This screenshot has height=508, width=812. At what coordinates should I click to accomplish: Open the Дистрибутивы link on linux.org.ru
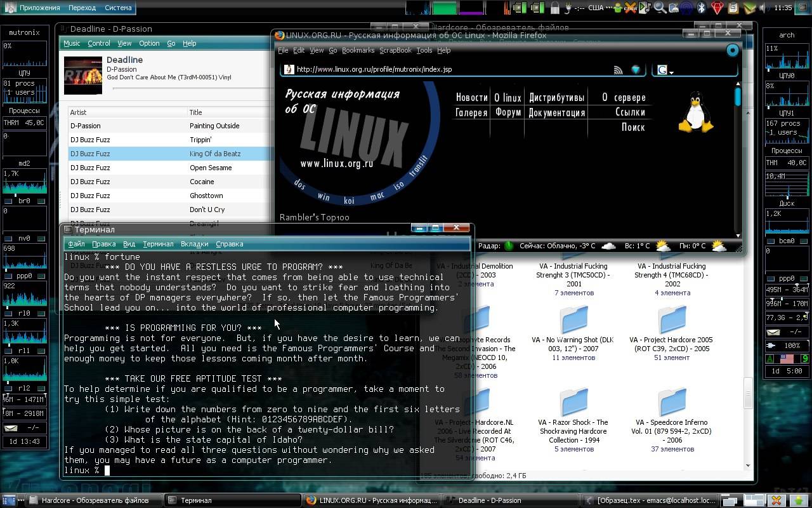tap(556, 97)
